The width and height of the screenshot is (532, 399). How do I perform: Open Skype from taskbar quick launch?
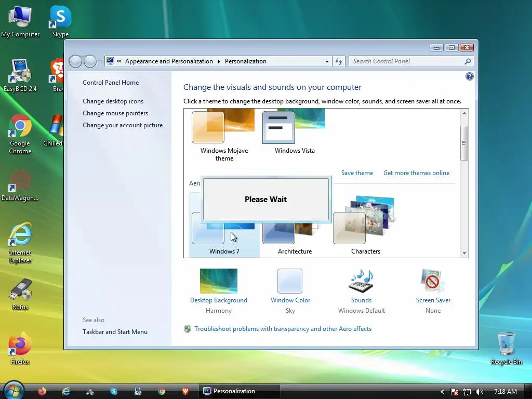[114, 391]
